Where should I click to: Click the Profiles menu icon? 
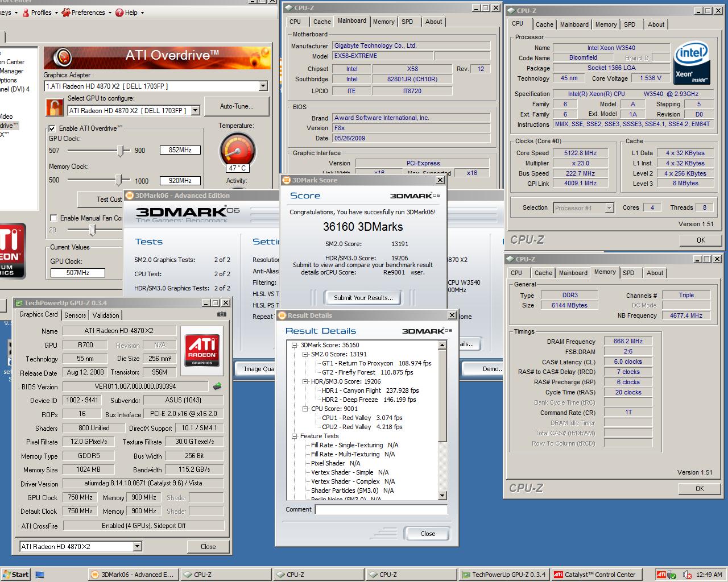pos(26,13)
